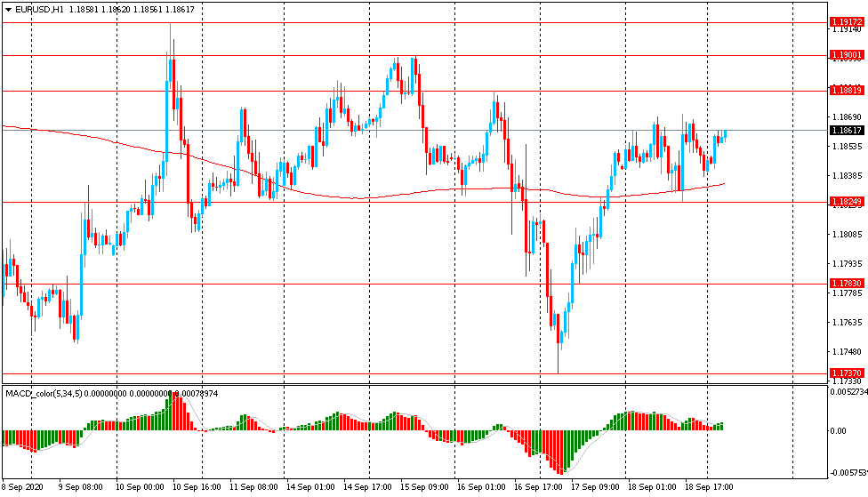Image resolution: width=868 pixels, height=497 pixels.
Task: Click the 1.17635 value on price axis
Action: (847, 322)
